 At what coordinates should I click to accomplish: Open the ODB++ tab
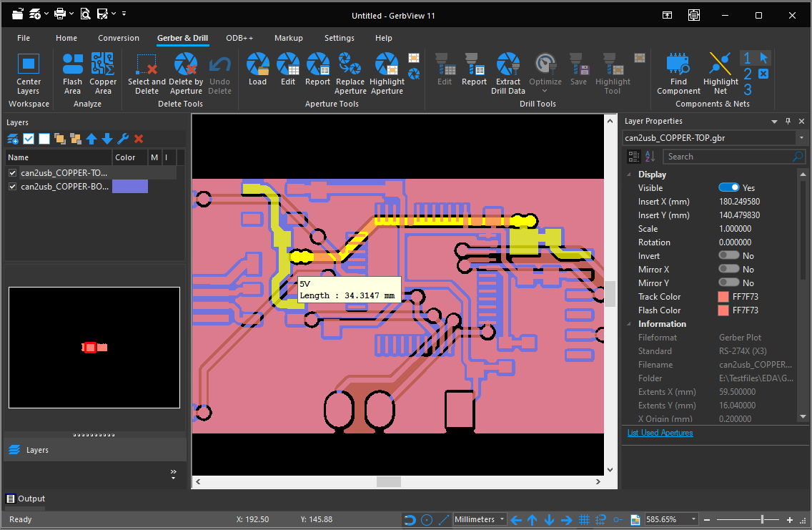click(x=239, y=38)
